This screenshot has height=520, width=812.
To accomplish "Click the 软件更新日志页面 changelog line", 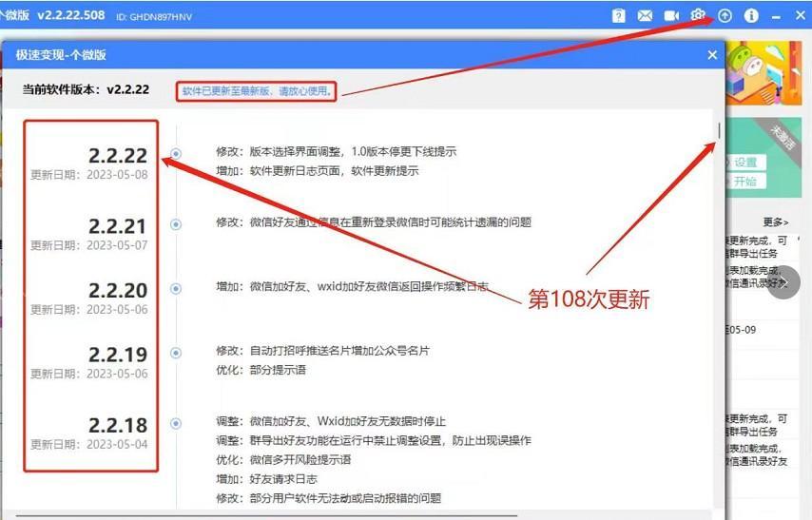I will pyautogui.click(x=318, y=171).
